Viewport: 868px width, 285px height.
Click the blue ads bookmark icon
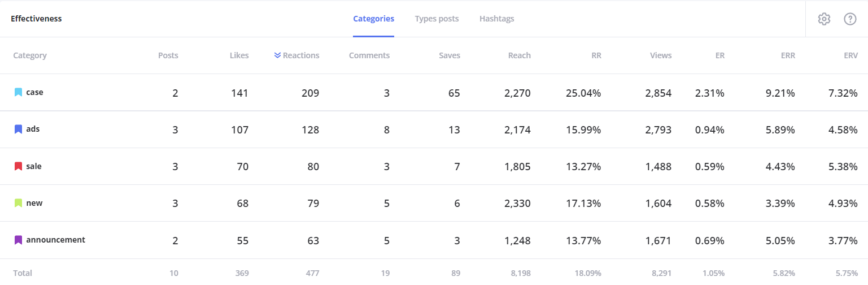click(x=18, y=129)
